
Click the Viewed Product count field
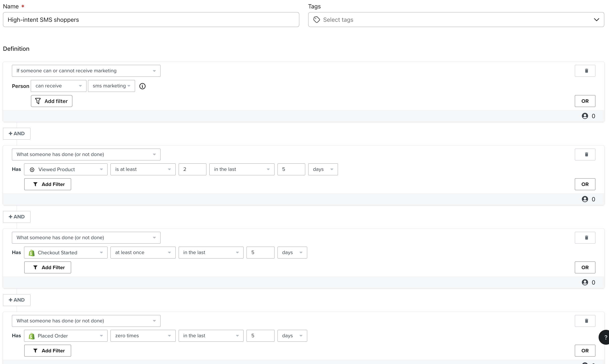[192, 169]
